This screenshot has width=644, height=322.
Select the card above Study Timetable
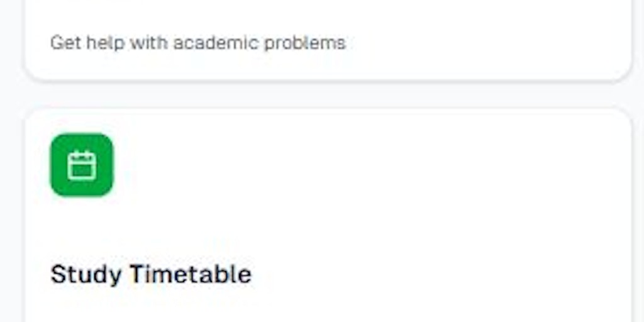click(327, 38)
